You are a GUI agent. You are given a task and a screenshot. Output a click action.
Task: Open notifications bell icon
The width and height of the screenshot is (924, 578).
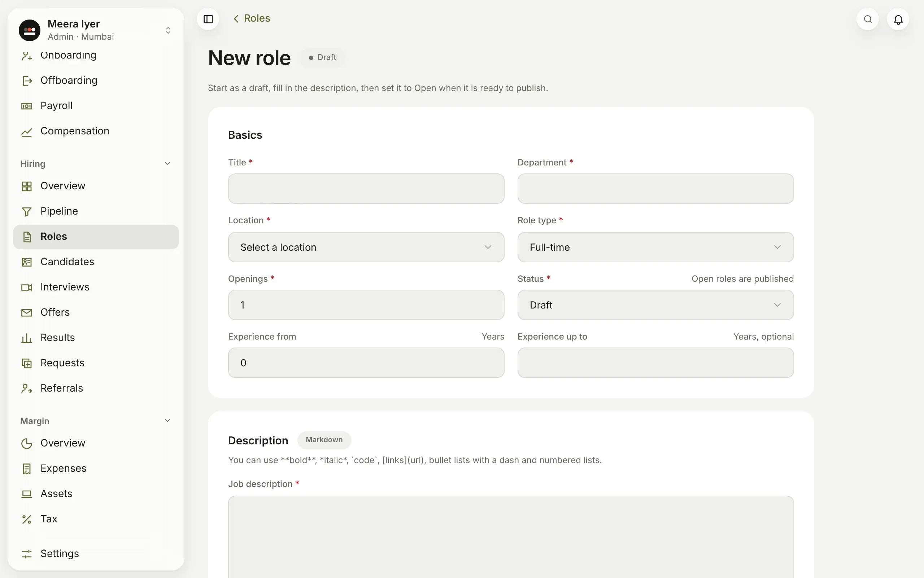click(898, 19)
